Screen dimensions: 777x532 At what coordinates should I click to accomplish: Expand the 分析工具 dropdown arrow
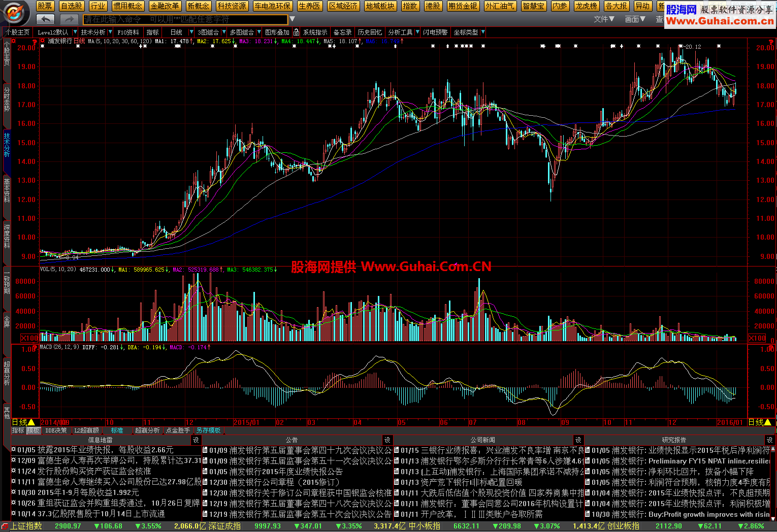[417, 32]
